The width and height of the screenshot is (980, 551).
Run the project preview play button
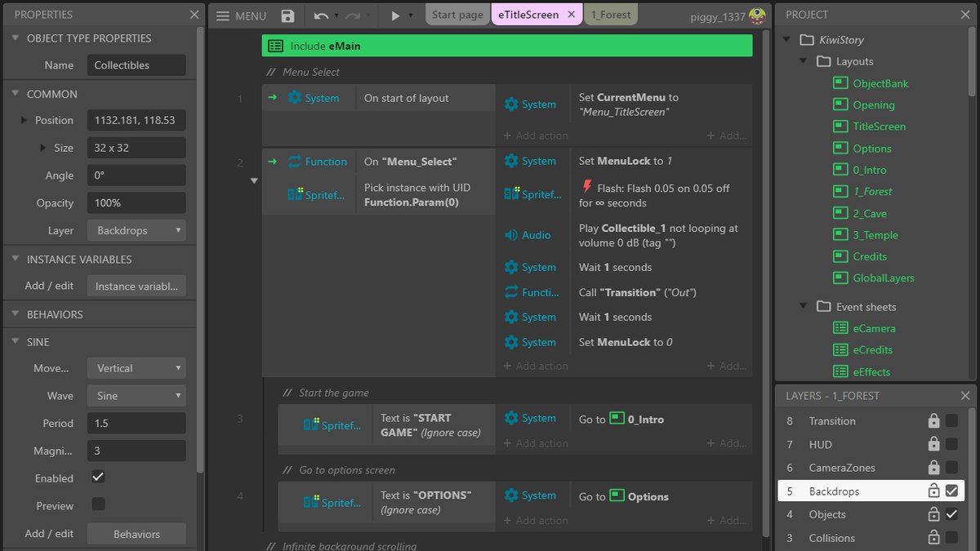pos(395,16)
